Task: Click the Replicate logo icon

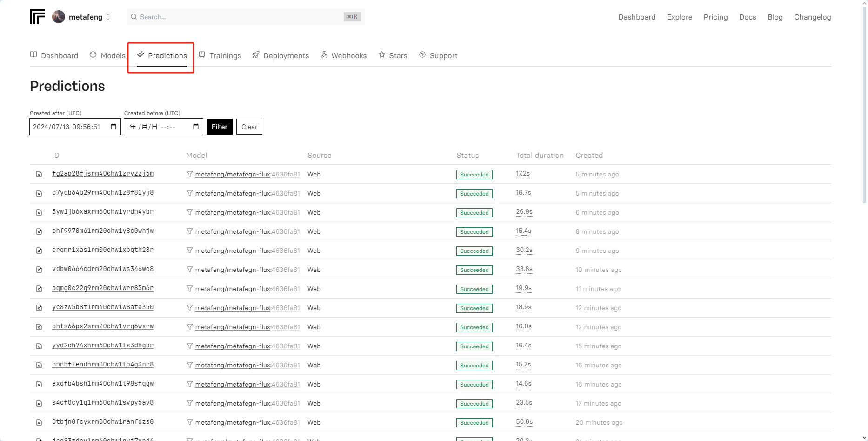Action: 37,17
